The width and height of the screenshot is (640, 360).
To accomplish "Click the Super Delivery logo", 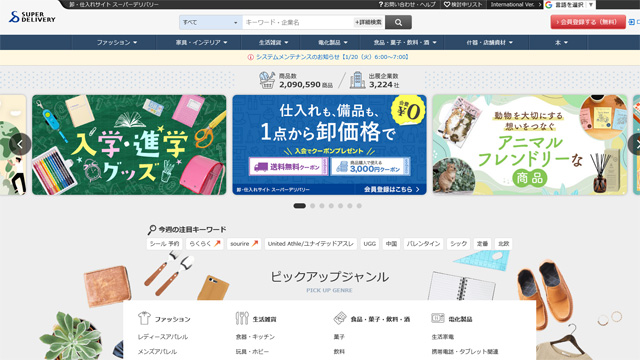I will [x=32, y=17].
